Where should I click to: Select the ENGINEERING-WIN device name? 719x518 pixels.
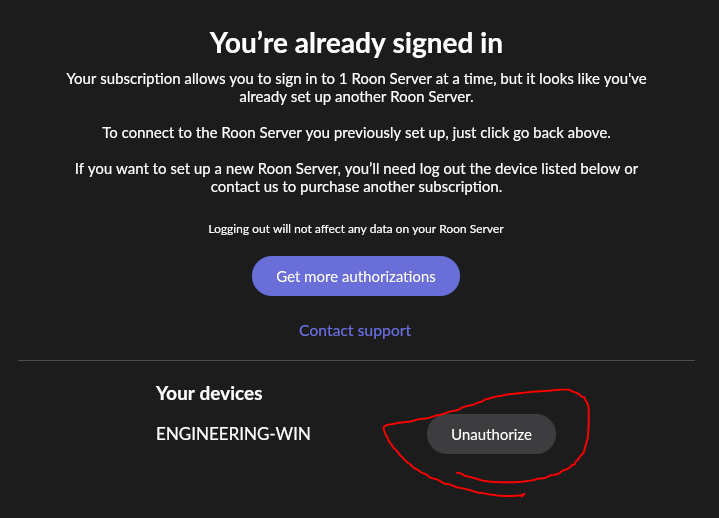233,434
